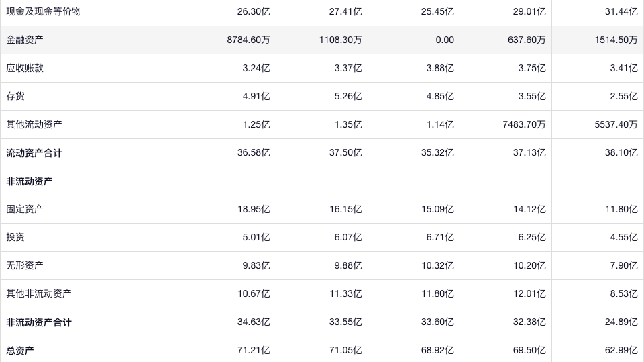
Task: Click the 现金及现金等价物 row label
Action: [x=44, y=11]
